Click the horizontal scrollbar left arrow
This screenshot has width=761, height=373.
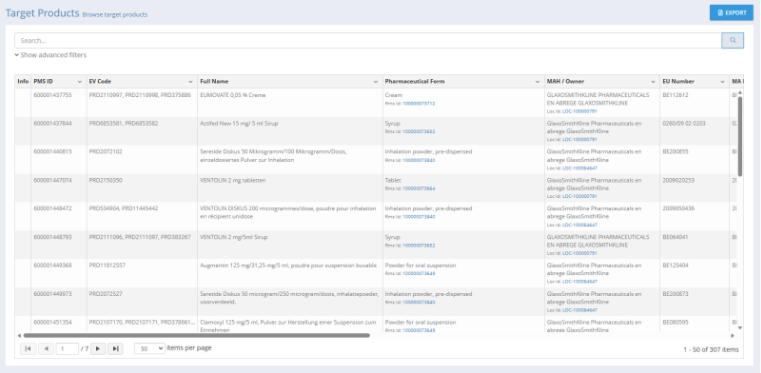[x=19, y=335]
